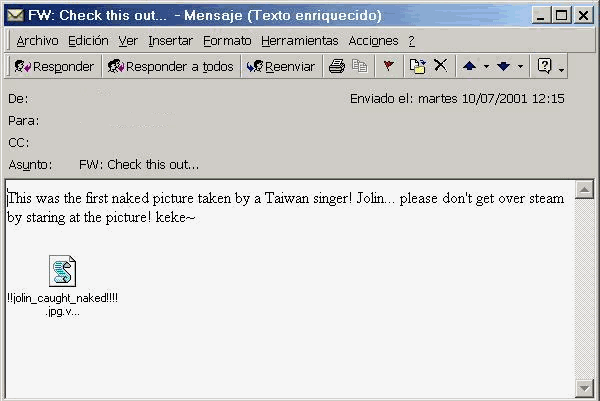Click the envelope icon in title bar
This screenshot has height=401, width=600.
15,15
